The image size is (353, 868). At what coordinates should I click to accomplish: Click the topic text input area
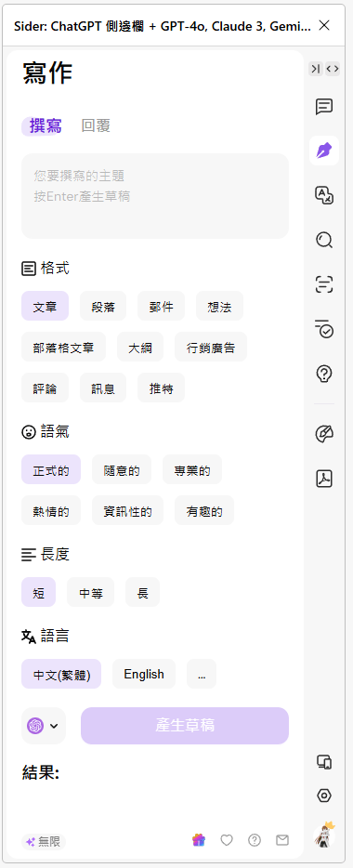155,196
